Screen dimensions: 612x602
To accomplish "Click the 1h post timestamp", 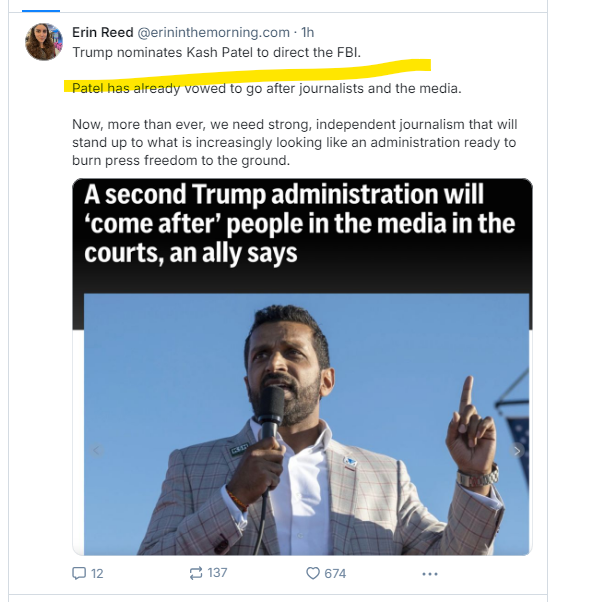I will point(308,32).
